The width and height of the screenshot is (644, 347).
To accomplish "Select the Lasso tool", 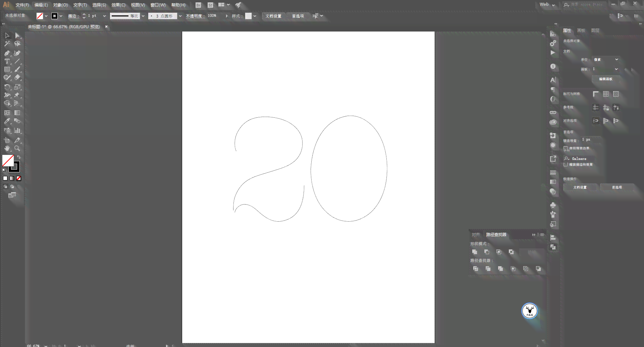I will point(17,44).
